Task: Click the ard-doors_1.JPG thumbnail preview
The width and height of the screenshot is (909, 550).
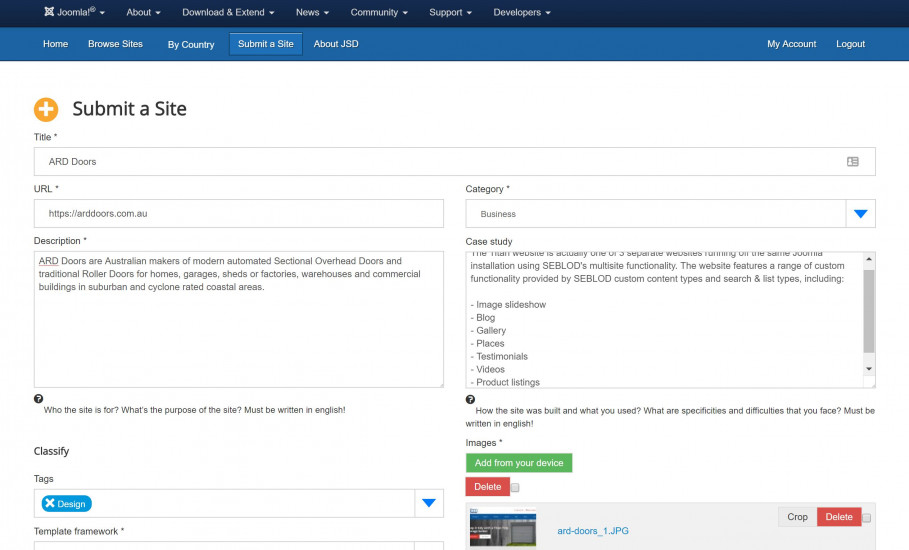Action: [503, 527]
